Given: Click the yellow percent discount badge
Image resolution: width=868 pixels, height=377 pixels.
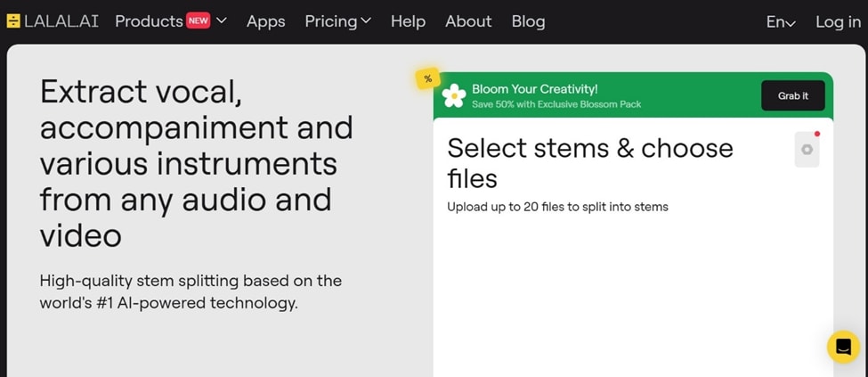Looking at the screenshot, I should 428,78.
